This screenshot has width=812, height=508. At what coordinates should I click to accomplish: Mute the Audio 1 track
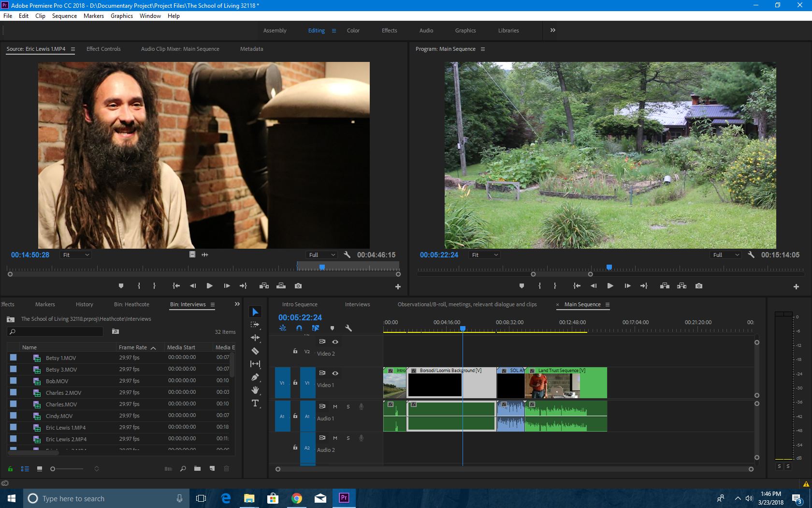(335, 406)
